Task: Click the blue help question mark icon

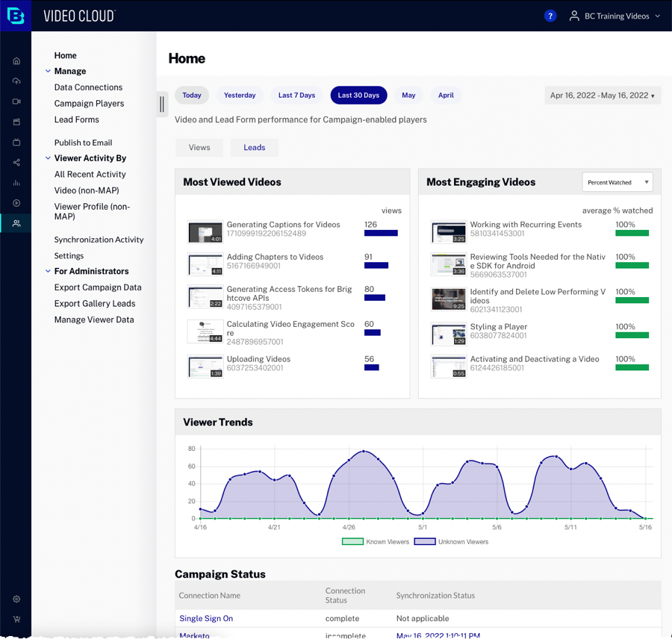Action: coord(550,16)
